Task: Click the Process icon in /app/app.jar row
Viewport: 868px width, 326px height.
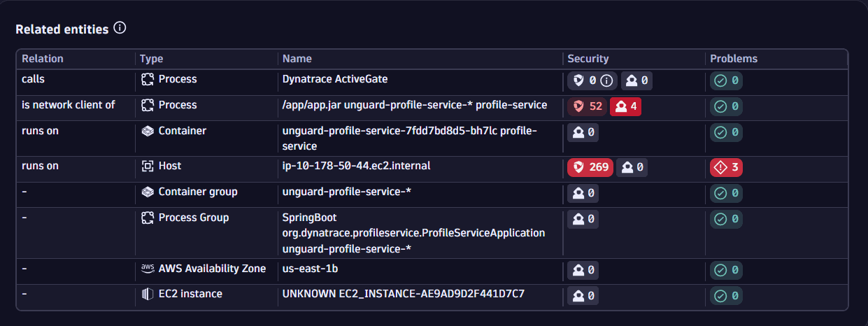Action: (147, 106)
